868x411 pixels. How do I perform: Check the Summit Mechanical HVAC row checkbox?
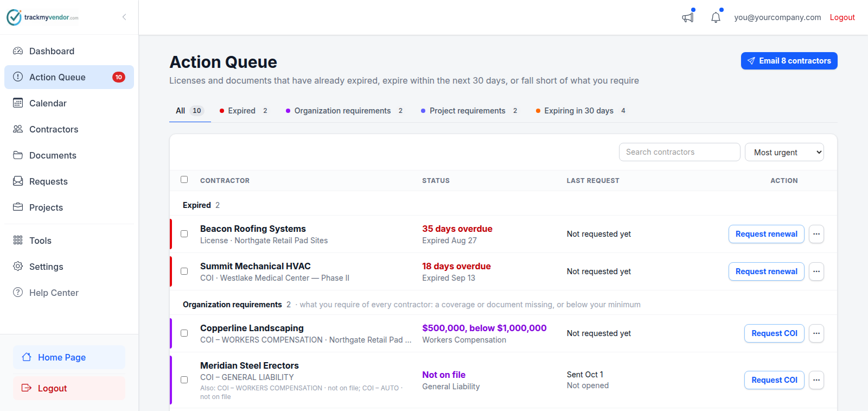point(184,271)
